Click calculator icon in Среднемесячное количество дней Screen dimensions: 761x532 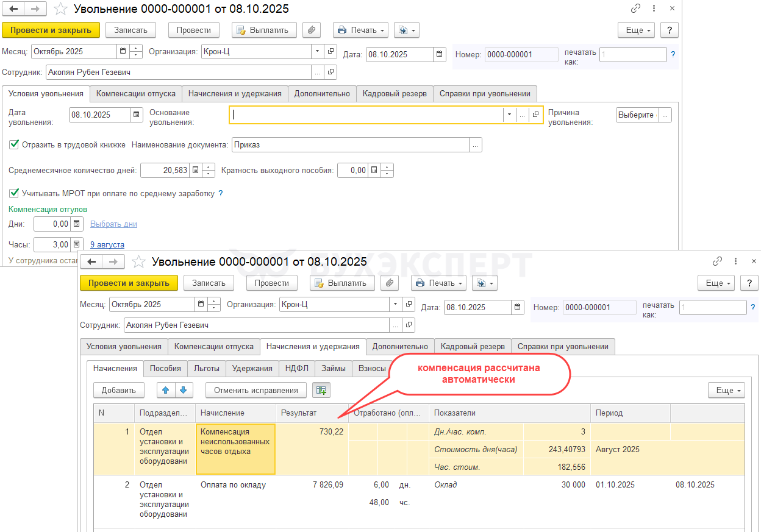pyautogui.click(x=195, y=171)
